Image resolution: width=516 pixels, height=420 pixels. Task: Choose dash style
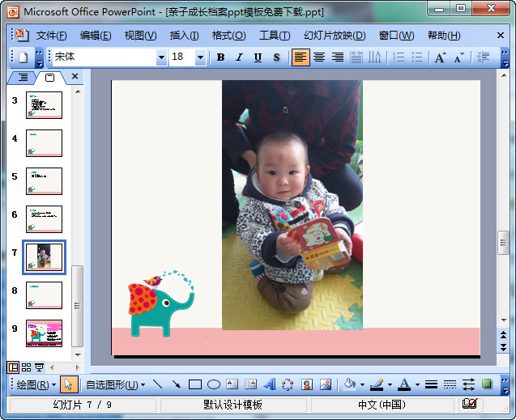pyautogui.click(x=450, y=384)
